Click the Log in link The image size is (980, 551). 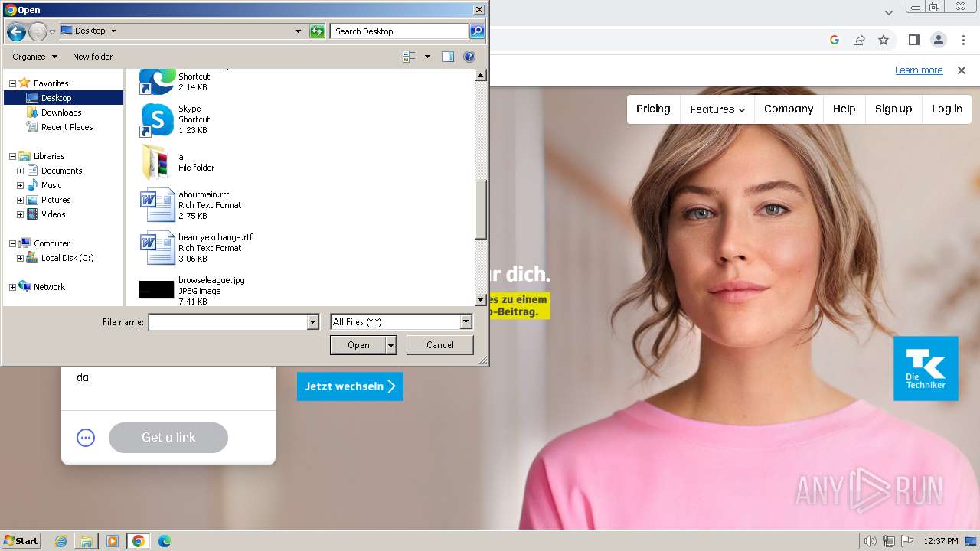point(947,109)
